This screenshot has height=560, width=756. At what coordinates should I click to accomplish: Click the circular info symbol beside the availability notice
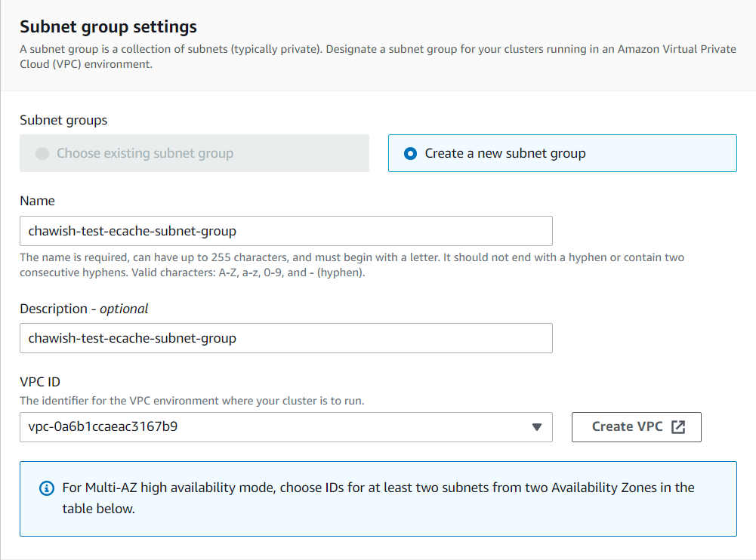pyautogui.click(x=46, y=488)
